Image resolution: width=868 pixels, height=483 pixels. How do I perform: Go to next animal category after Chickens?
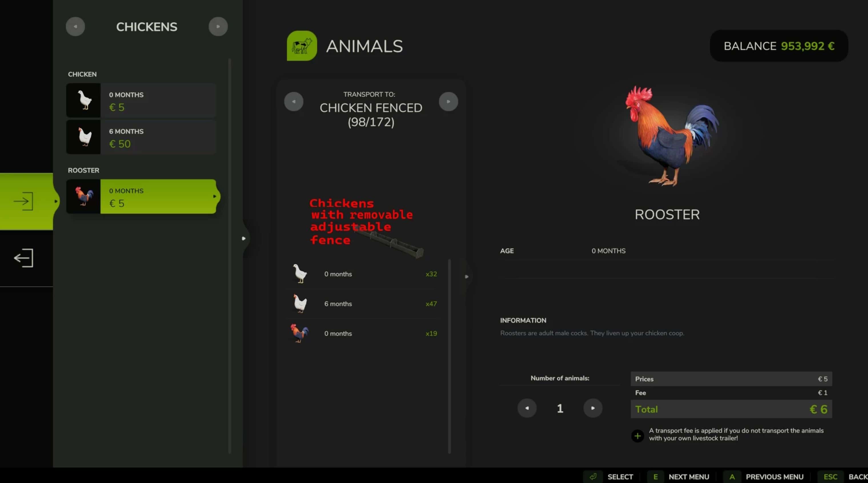click(x=218, y=27)
